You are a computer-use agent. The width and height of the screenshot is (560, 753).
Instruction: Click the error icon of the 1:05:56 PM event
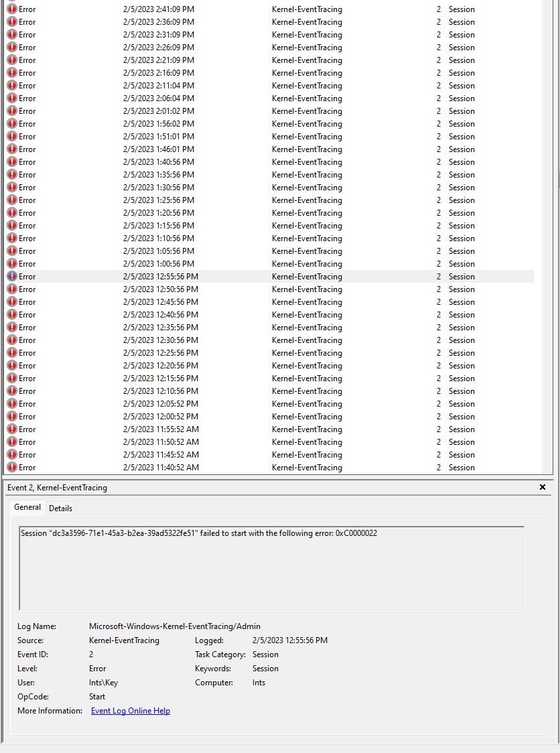click(x=12, y=251)
